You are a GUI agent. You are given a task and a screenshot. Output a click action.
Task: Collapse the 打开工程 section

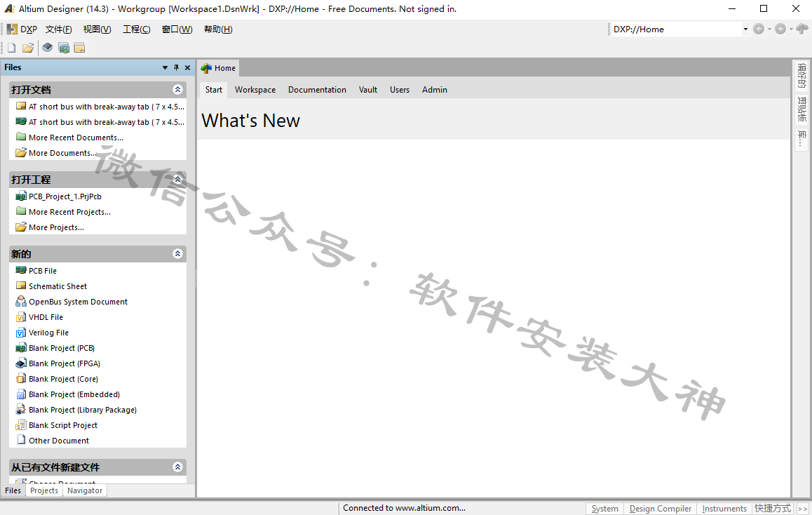[x=177, y=179]
